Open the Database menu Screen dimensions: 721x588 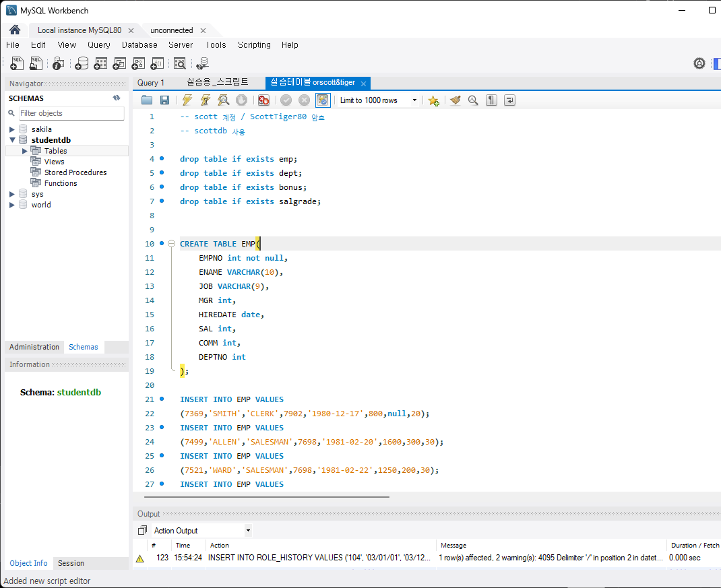click(139, 44)
